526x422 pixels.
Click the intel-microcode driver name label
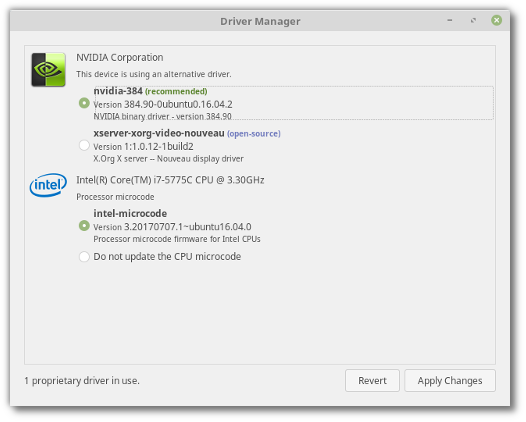(130, 213)
